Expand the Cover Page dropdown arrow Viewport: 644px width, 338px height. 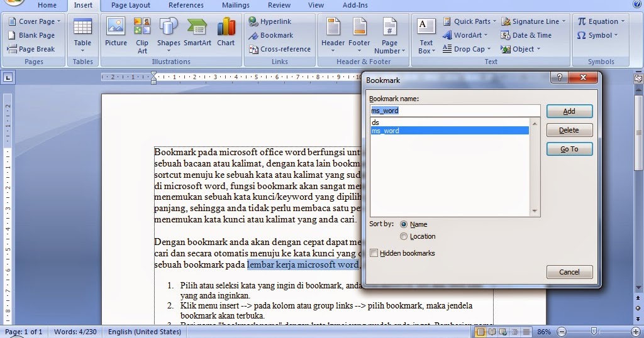(58, 21)
